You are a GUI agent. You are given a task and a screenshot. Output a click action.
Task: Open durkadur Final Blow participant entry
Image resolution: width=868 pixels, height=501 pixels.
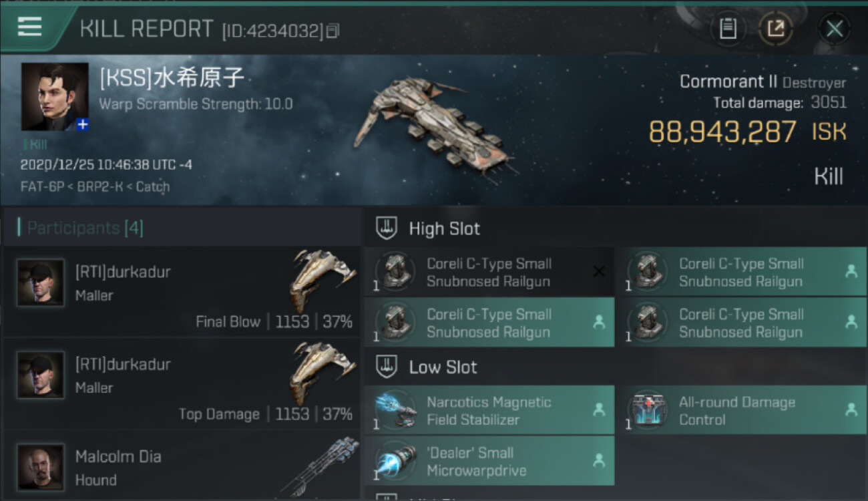[x=182, y=292]
